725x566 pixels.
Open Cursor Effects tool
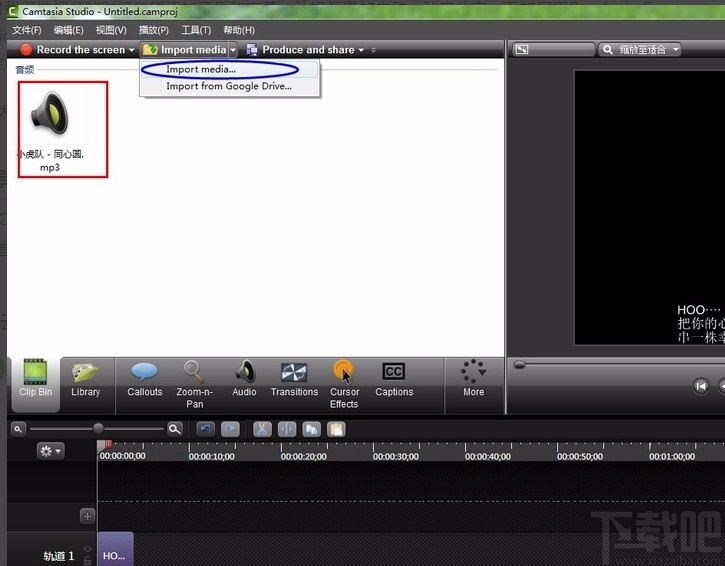pyautogui.click(x=344, y=383)
